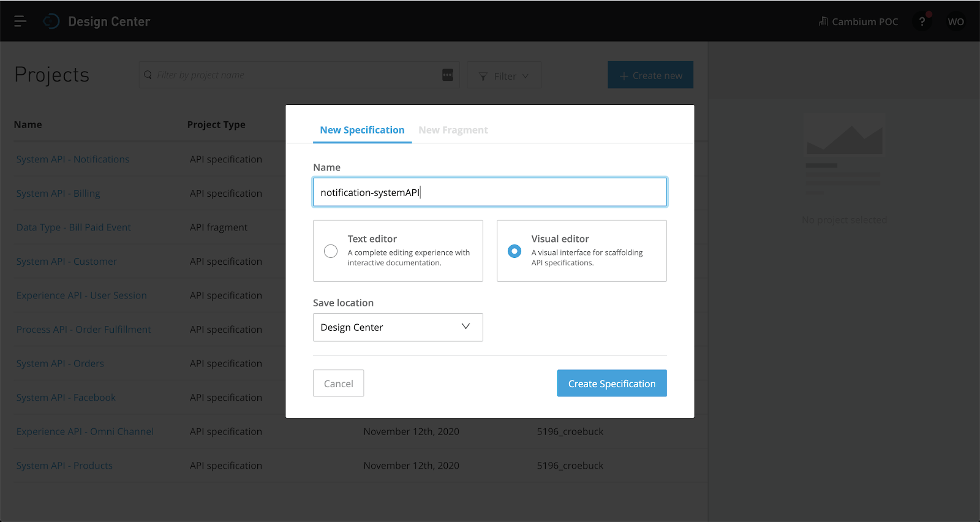Select the New Specification tab
Image resolution: width=980 pixels, height=522 pixels.
362,130
